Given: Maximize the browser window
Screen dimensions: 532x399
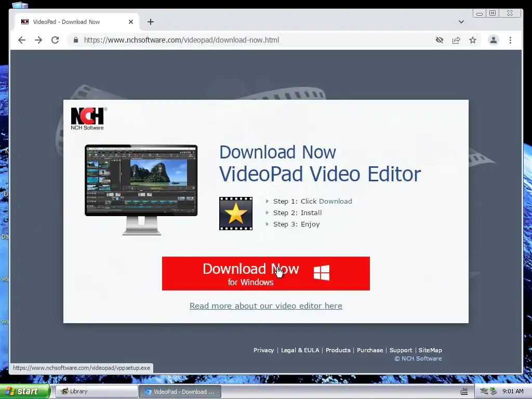Looking at the screenshot, I should click(x=493, y=13).
